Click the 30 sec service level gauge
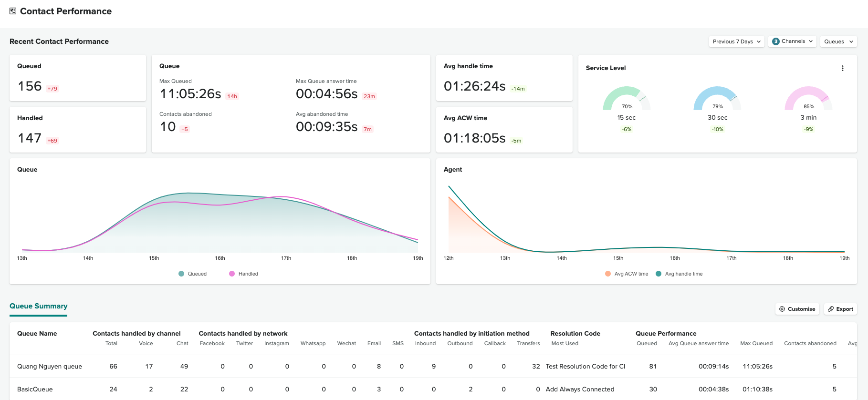The width and height of the screenshot is (868, 400). (717, 99)
